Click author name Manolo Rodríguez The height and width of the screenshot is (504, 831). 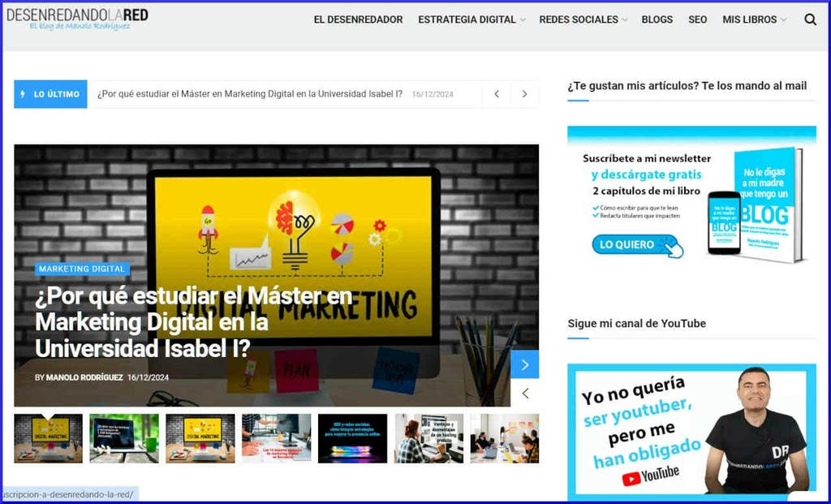click(84, 378)
